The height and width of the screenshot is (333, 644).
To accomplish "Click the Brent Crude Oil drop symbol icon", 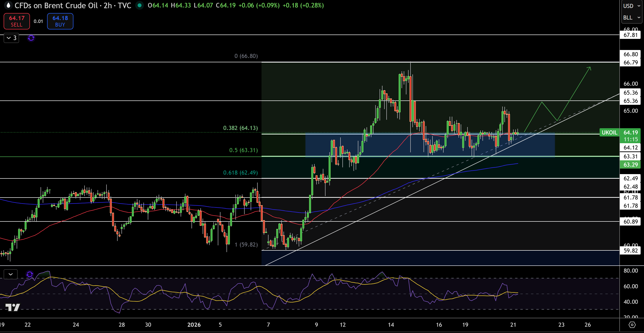I will point(8,5).
